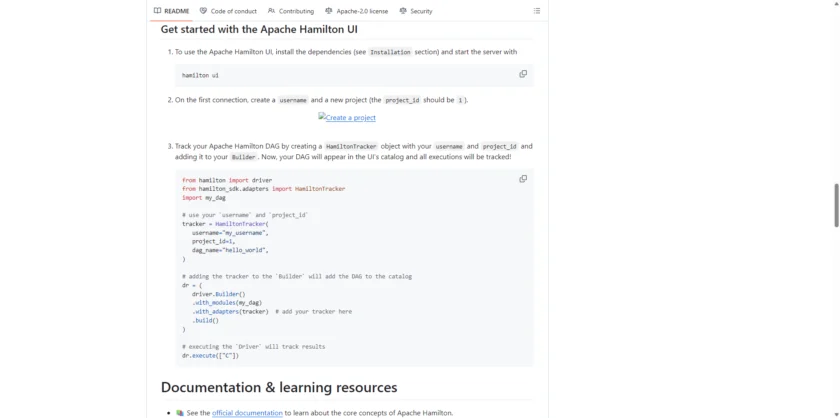Click the 'Get started with the Apache Hamilton UI' heading

(x=259, y=29)
